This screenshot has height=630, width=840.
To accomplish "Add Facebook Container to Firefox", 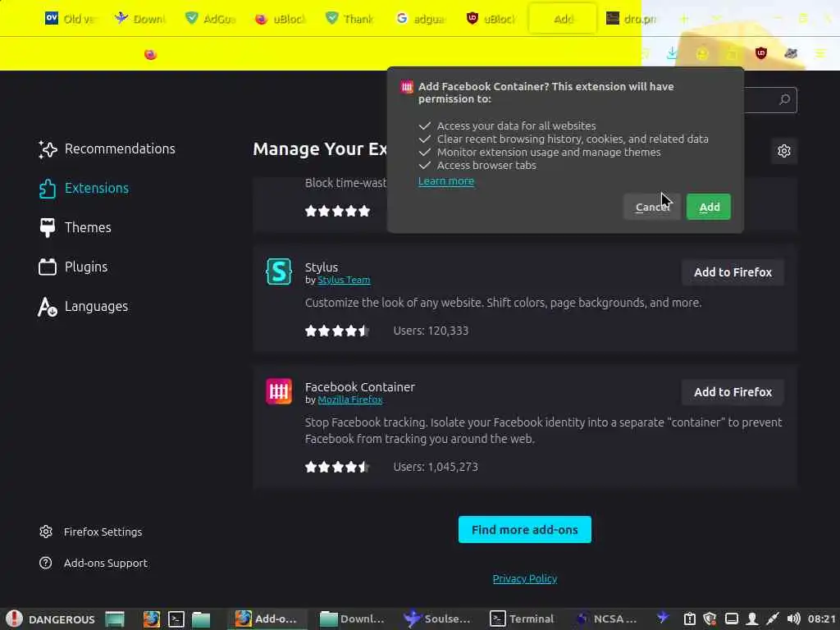I will [x=733, y=392].
